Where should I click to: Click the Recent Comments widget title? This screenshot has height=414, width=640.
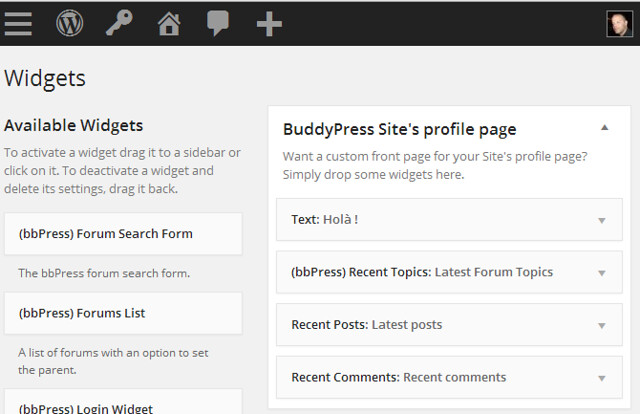pos(399,378)
